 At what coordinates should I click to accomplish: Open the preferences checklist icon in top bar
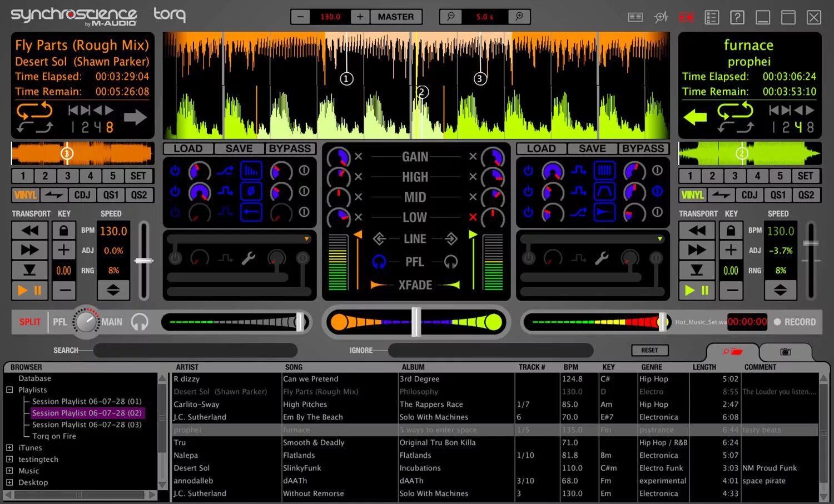pyautogui.click(x=712, y=17)
